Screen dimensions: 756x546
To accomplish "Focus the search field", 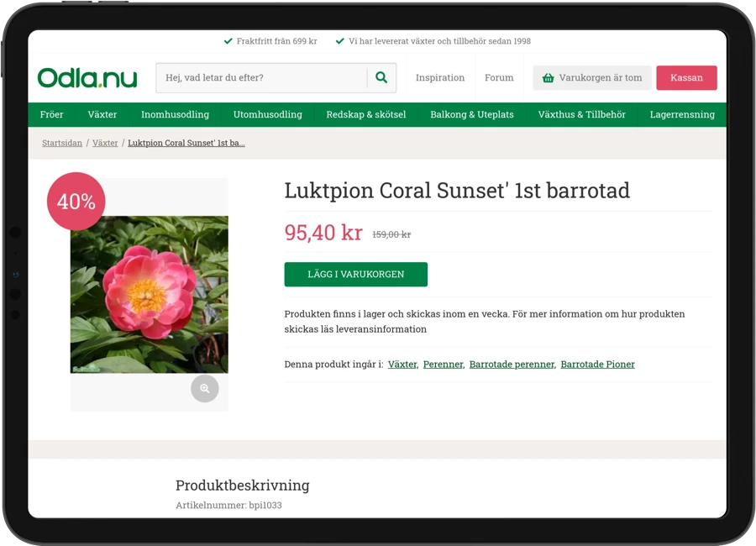I will coord(262,78).
